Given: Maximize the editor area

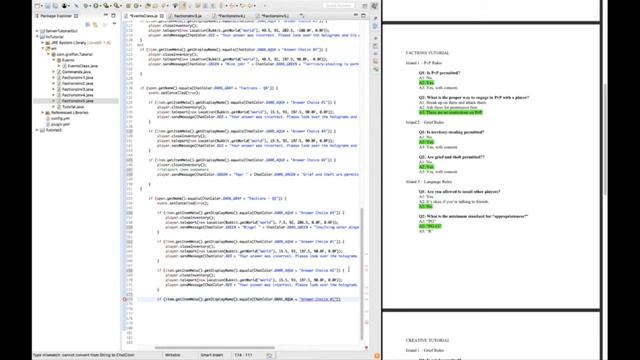Looking at the screenshot, I should pyautogui.click(x=363, y=16).
